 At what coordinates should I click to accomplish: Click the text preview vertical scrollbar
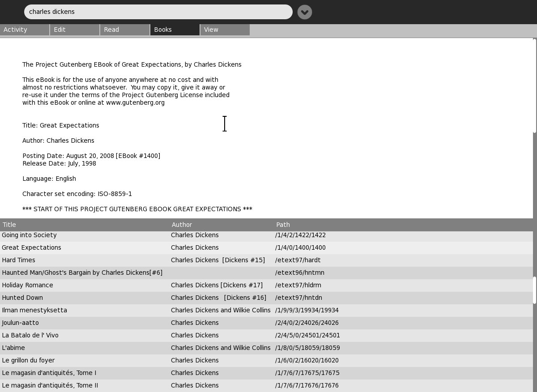pyautogui.click(x=534, y=85)
